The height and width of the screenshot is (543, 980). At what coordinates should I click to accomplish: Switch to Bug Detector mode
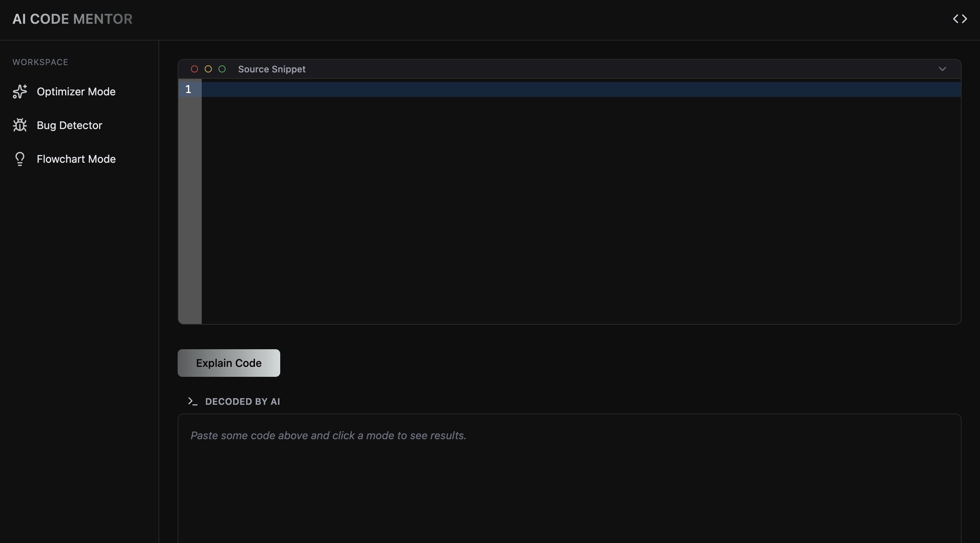click(69, 125)
